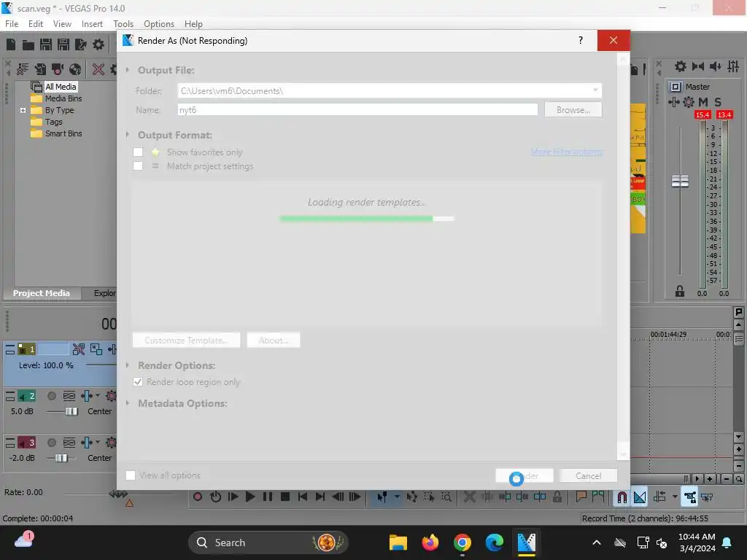Collapse the Output File section
Screen dimensions: 747x560
pyautogui.click(x=128, y=70)
